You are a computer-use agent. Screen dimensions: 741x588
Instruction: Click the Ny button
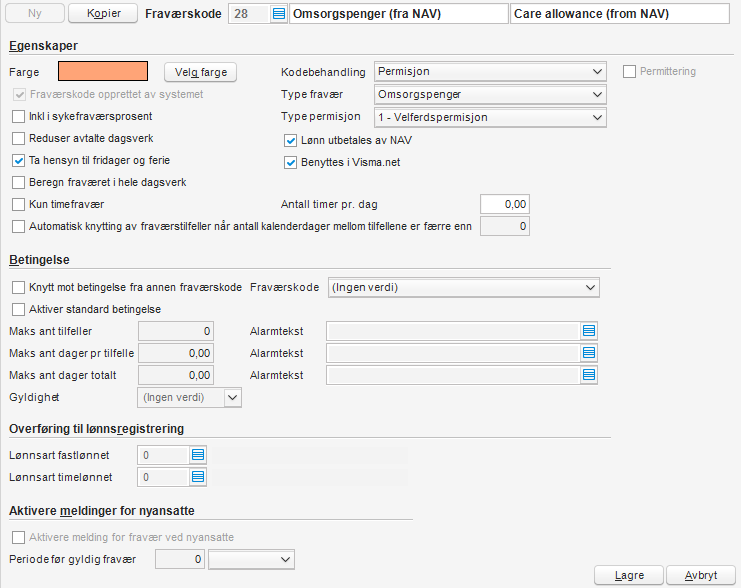pos(34,13)
